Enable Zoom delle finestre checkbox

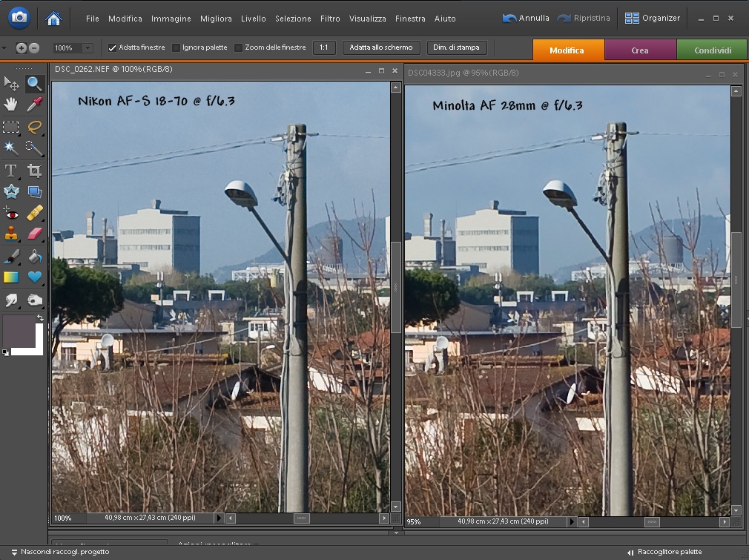pyautogui.click(x=238, y=47)
